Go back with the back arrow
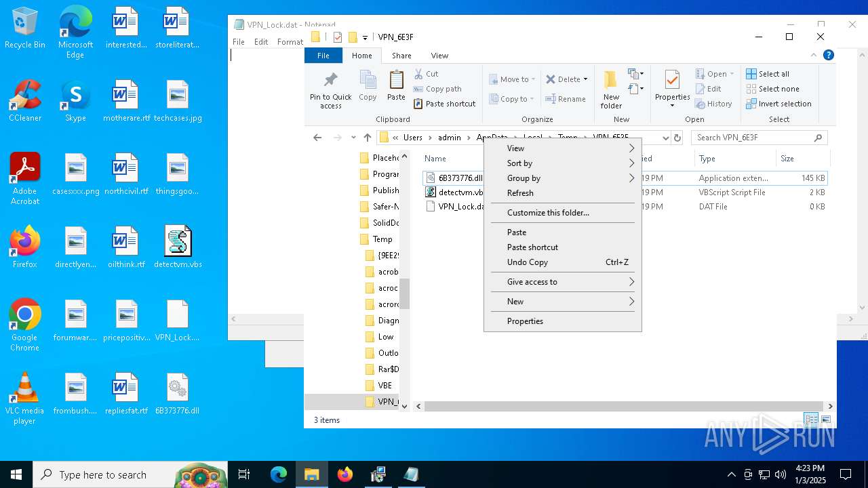868x488 pixels. [317, 138]
